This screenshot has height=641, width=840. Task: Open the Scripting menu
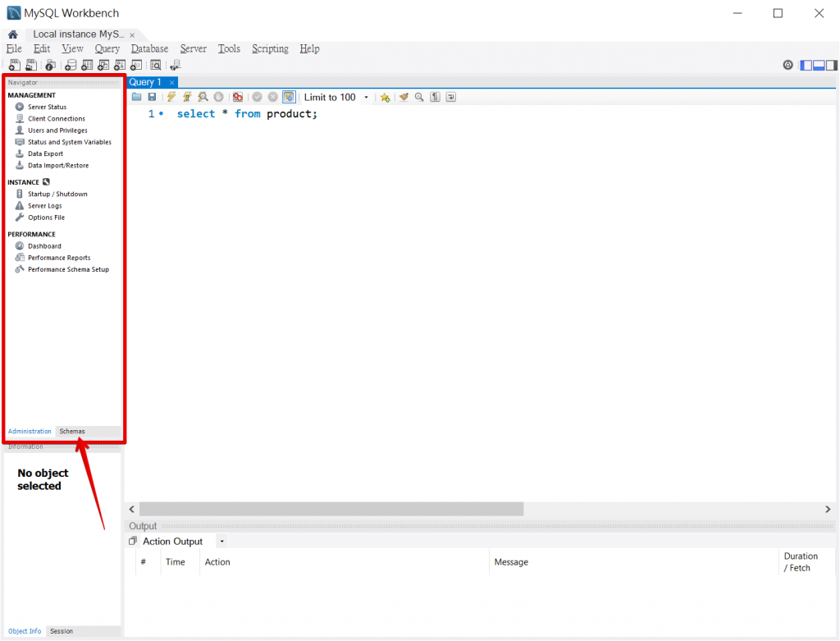pos(270,48)
